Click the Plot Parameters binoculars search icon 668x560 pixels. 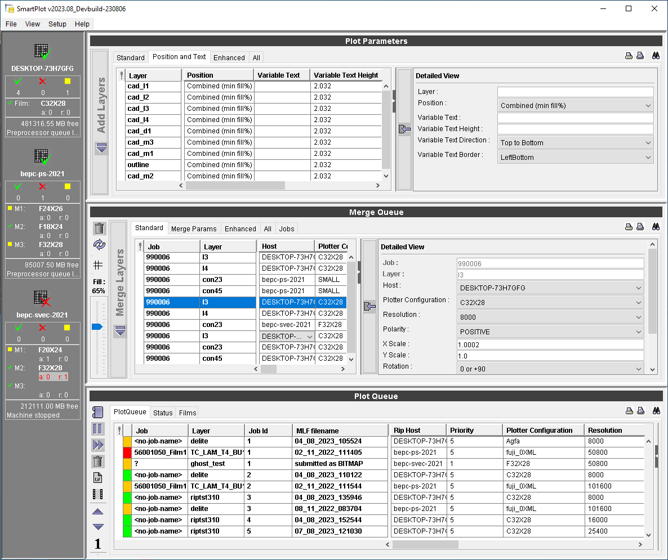coord(656,55)
